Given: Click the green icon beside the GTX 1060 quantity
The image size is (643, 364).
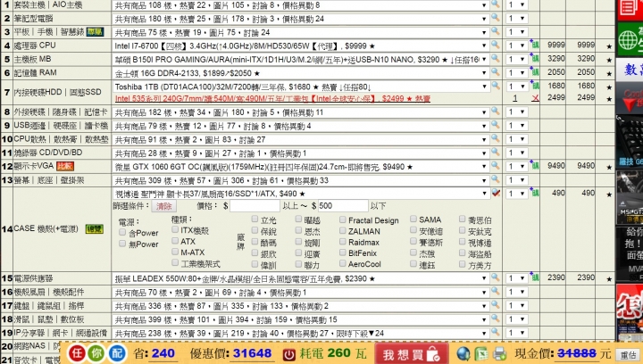Looking at the screenshot, I should (x=535, y=165).
